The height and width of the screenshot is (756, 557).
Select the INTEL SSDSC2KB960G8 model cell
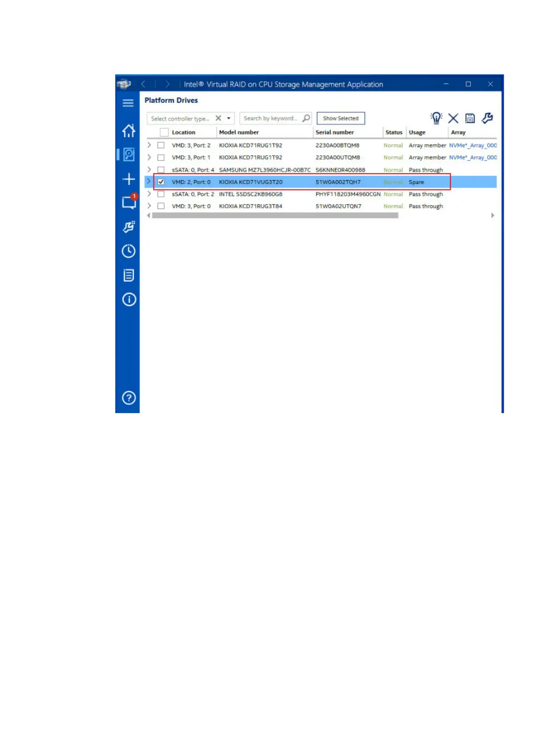[250, 194]
